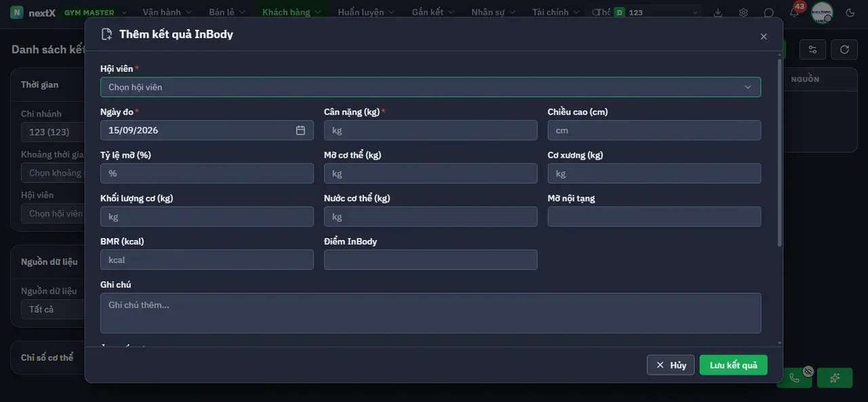Click the dialog's vertical scrollbar

779,153
